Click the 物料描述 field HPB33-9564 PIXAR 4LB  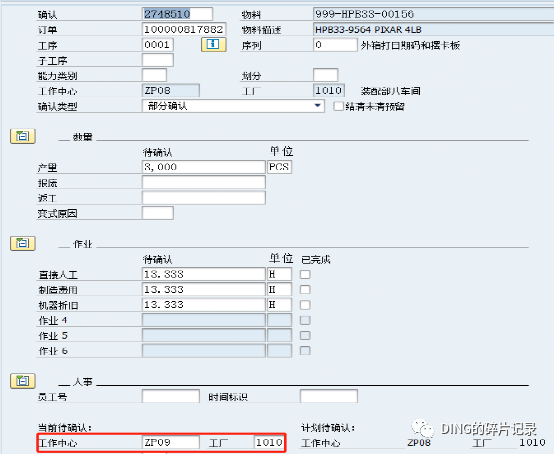click(434, 29)
